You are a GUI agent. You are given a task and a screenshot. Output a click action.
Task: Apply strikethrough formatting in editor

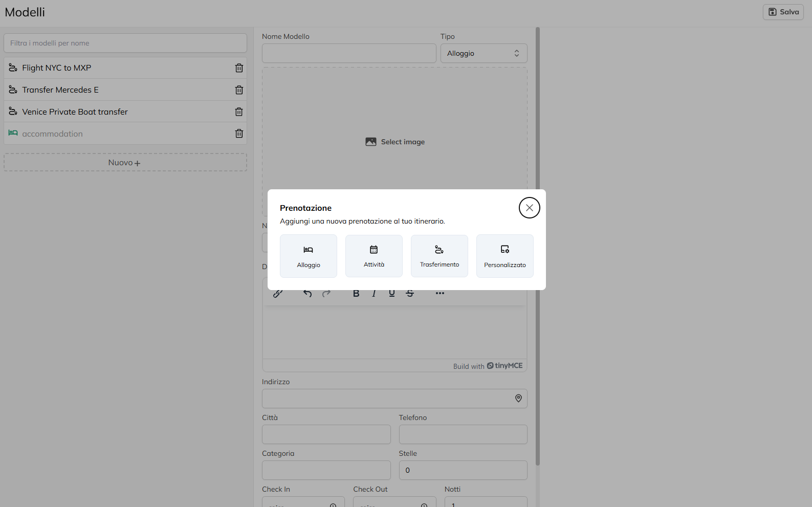[410, 294]
